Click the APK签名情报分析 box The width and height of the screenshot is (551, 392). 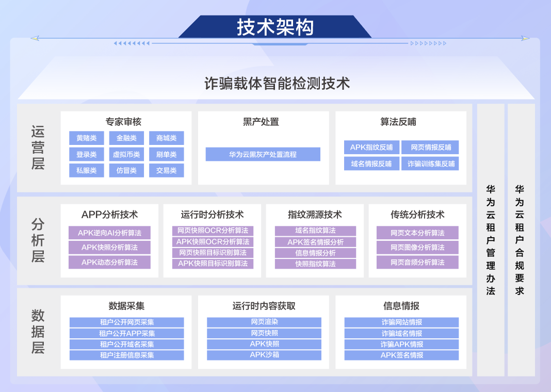click(x=315, y=242)
